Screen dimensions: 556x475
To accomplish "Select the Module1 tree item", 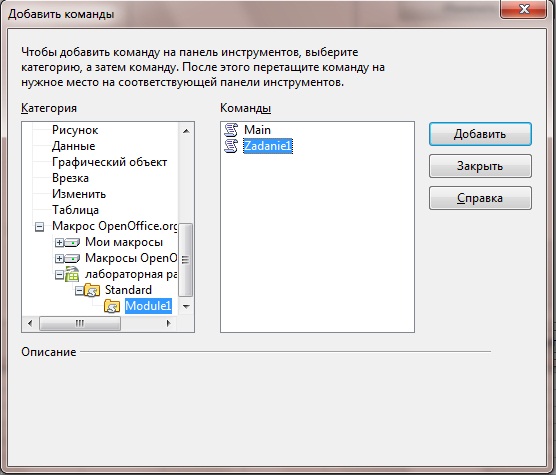I will coord(148,306).
